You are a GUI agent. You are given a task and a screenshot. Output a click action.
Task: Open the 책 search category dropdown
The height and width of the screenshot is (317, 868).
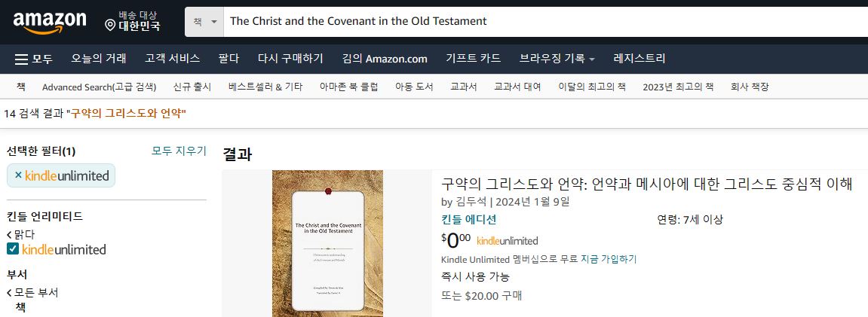click(204, 22)
